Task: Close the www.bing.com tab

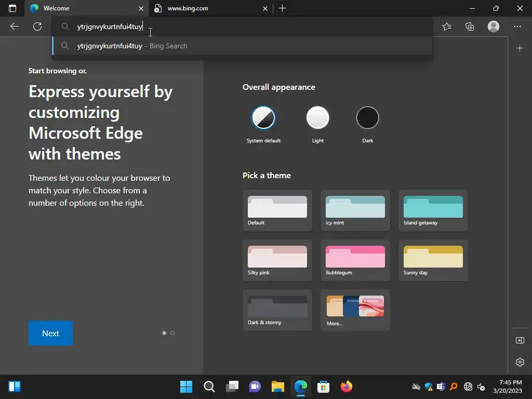Action: tap(265, 8)
